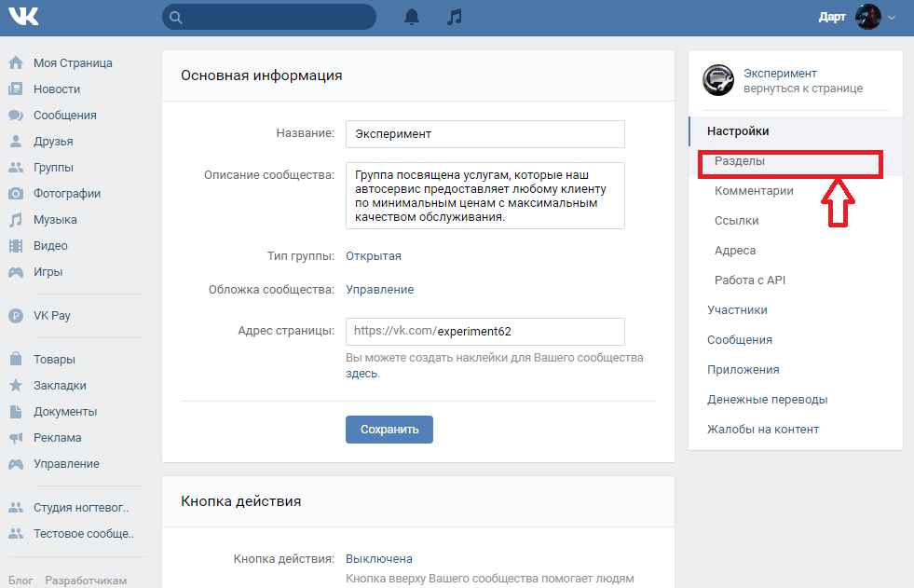Open Сообщения chat bubble icon
Screen dimensions: 914x588
point(16,116)
